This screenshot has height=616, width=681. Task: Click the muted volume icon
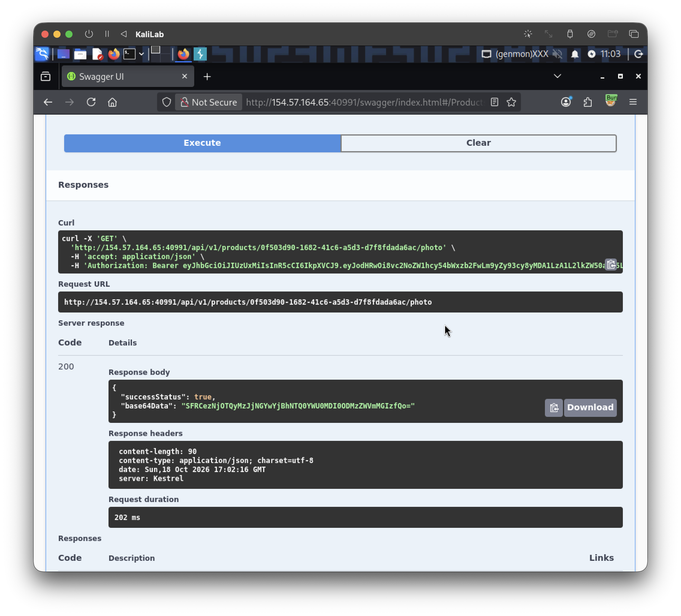[x=558, y=54]
